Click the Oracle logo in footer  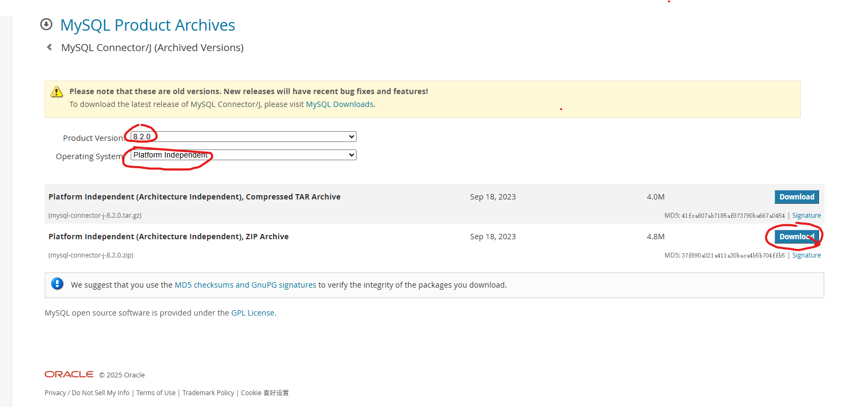tap(69, 374)
